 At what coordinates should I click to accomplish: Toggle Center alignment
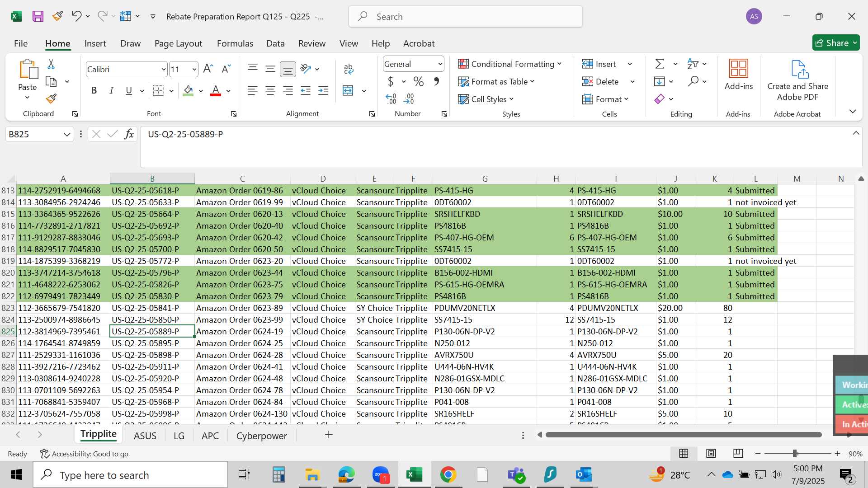coord(270,91)
